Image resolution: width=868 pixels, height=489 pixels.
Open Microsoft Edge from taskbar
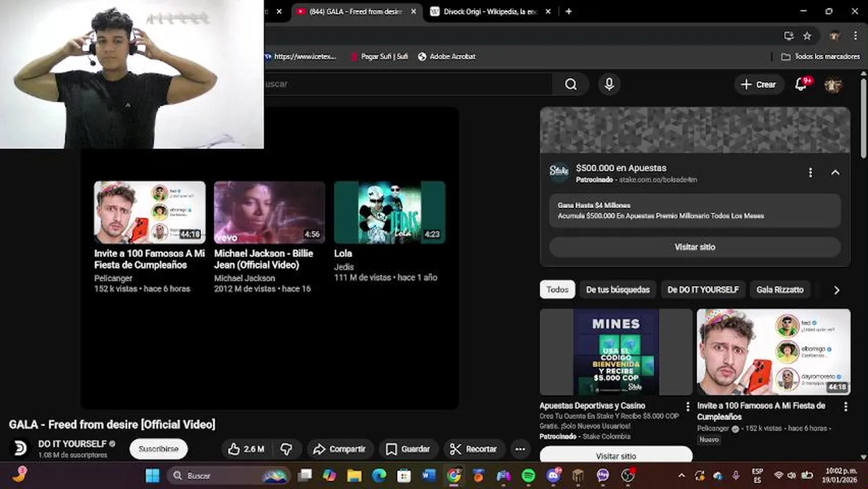379,475
